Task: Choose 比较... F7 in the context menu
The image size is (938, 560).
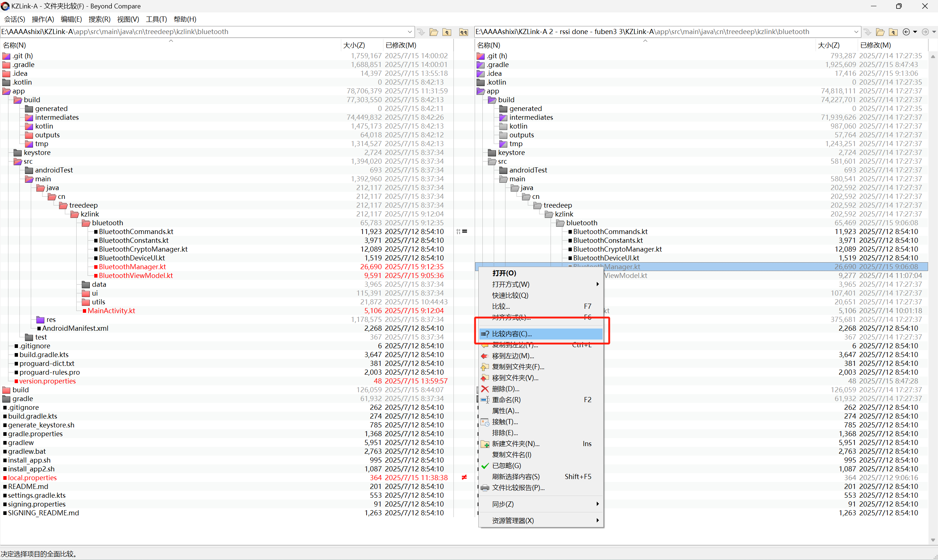Action: (540, 306)
